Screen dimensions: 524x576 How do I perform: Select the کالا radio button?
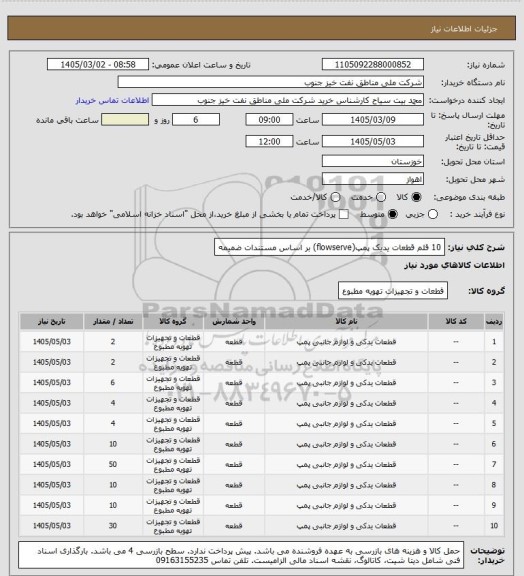pos(416,197)
